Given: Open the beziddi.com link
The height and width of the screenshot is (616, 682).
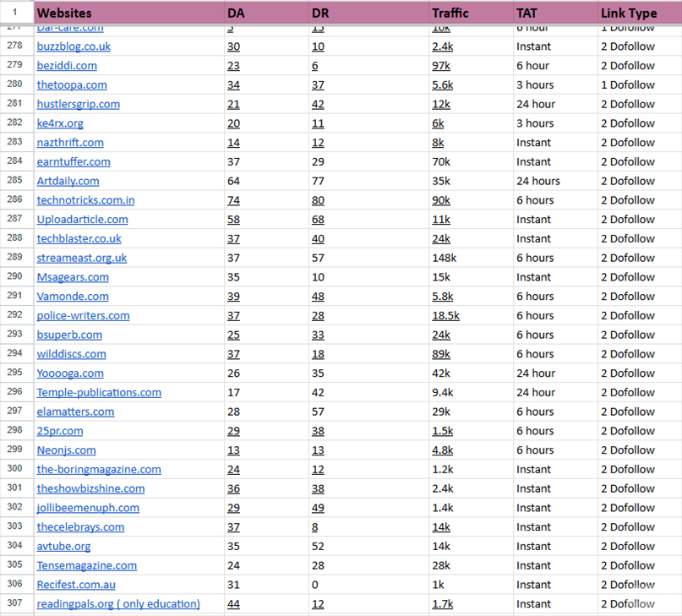Looking at the screenshot, I should [67, 66].
